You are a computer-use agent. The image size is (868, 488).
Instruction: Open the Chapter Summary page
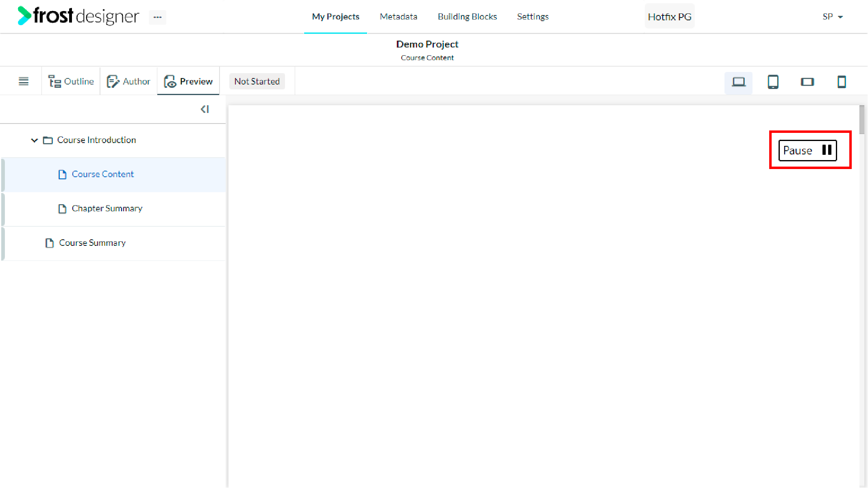[107, 208]
